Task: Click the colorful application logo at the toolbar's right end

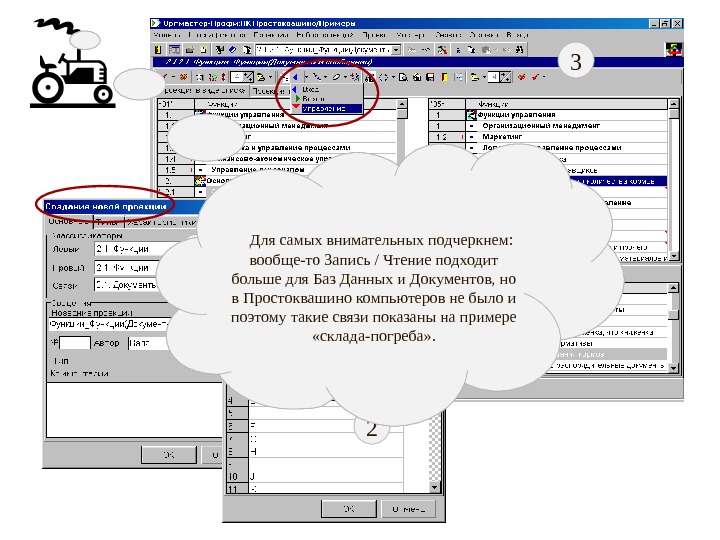Action: point(674,49)
